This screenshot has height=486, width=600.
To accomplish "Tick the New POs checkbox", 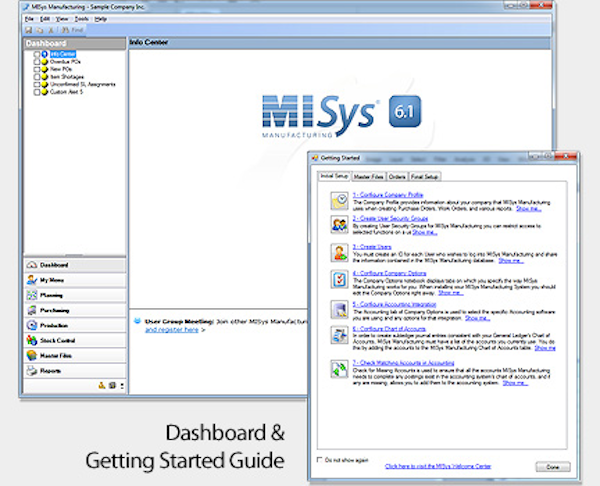I will [37, 69].
